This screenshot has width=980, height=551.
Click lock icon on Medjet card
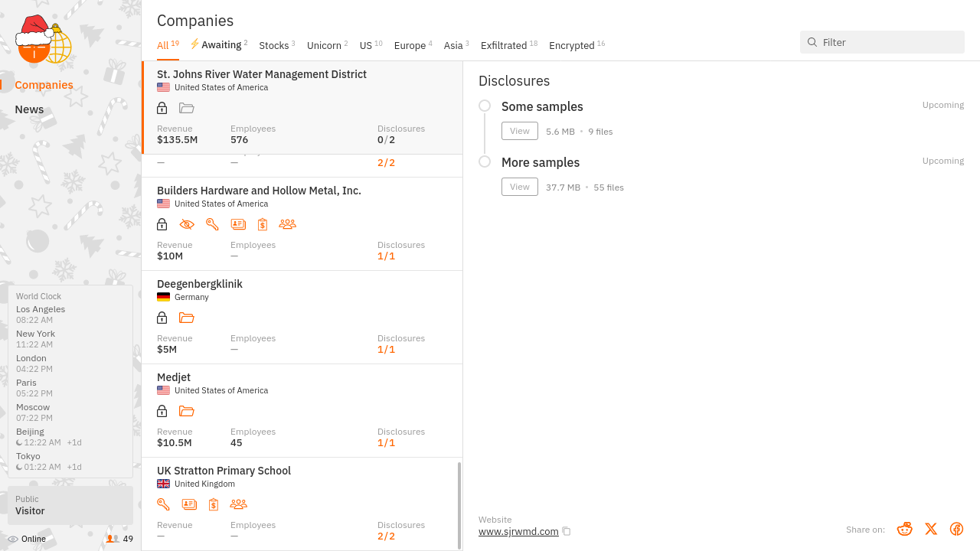point(162,411)
